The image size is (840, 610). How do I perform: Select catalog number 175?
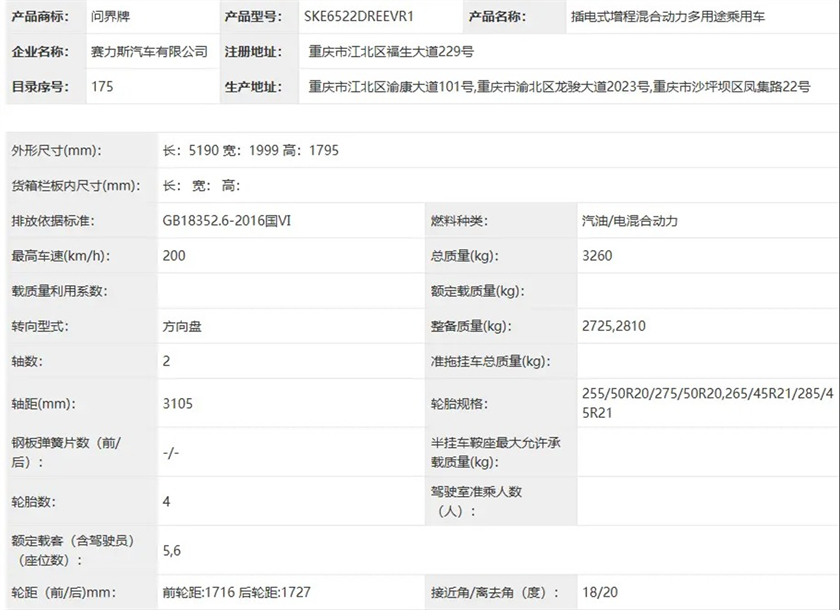102,86
